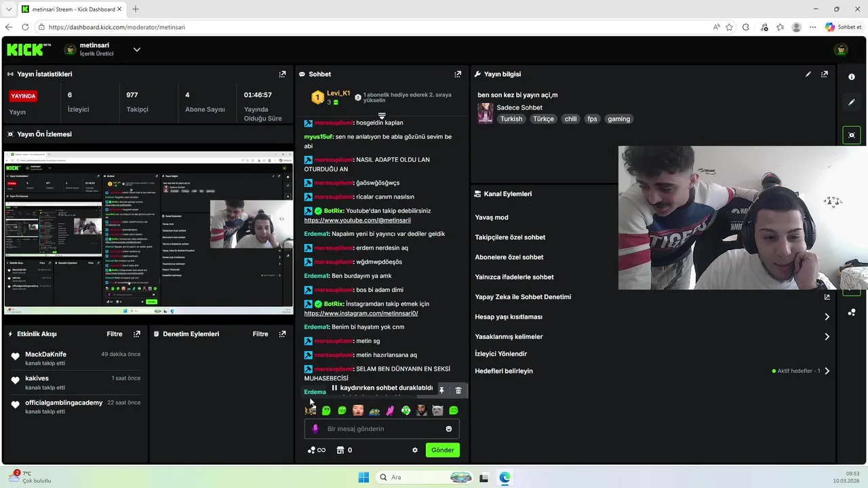Open browser extensions puzzle icon
The image size is (868, 488).
coord(746,27)
